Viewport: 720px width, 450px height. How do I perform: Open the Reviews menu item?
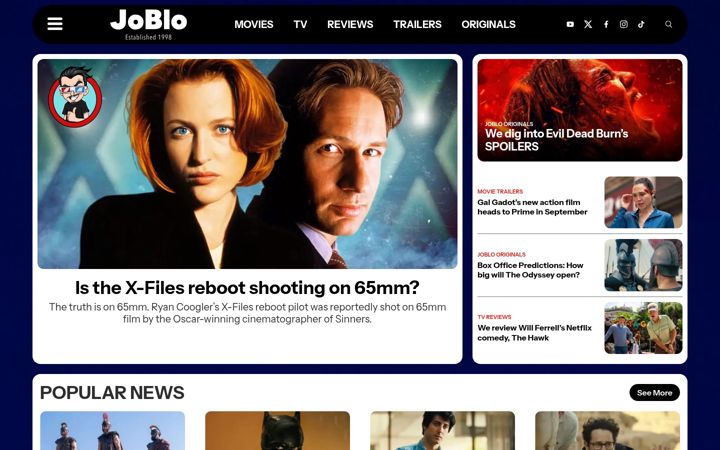350,24
